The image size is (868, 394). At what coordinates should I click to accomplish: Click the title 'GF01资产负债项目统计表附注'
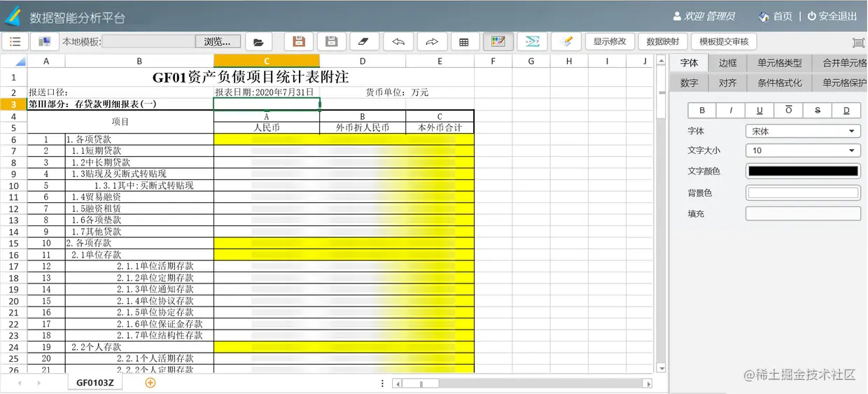click(x=251, y=76)
